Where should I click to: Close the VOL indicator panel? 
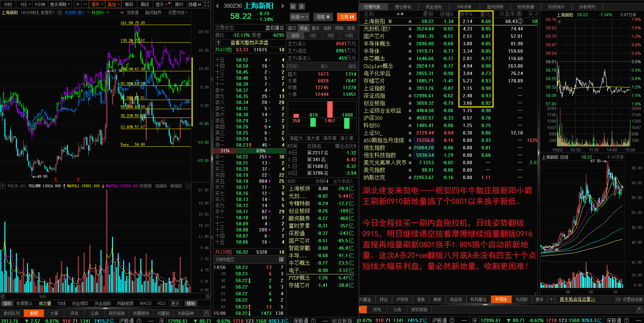click(x=188, y=186)
